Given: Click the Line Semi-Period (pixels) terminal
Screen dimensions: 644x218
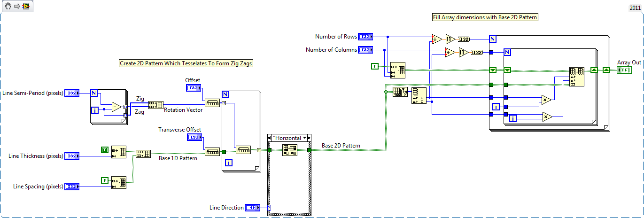Looking at the screenshot, I should [72, 93].
